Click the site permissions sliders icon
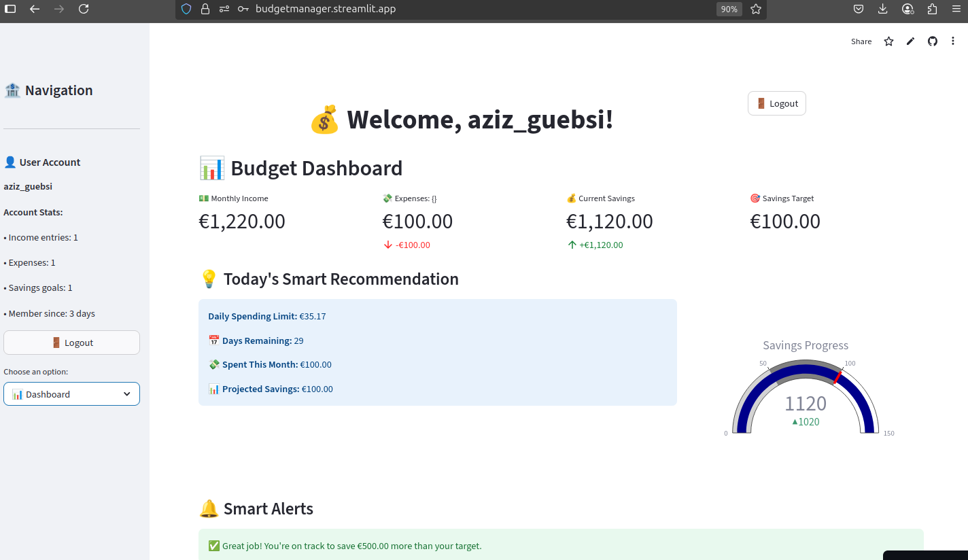The image size is (968, 560). tap(224, 9)
